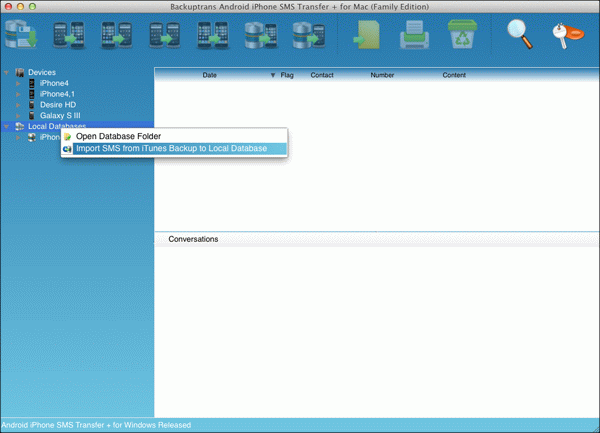Click the iPhone-to-Android transfer icon
Screen dimensions: 600x433
117,35
